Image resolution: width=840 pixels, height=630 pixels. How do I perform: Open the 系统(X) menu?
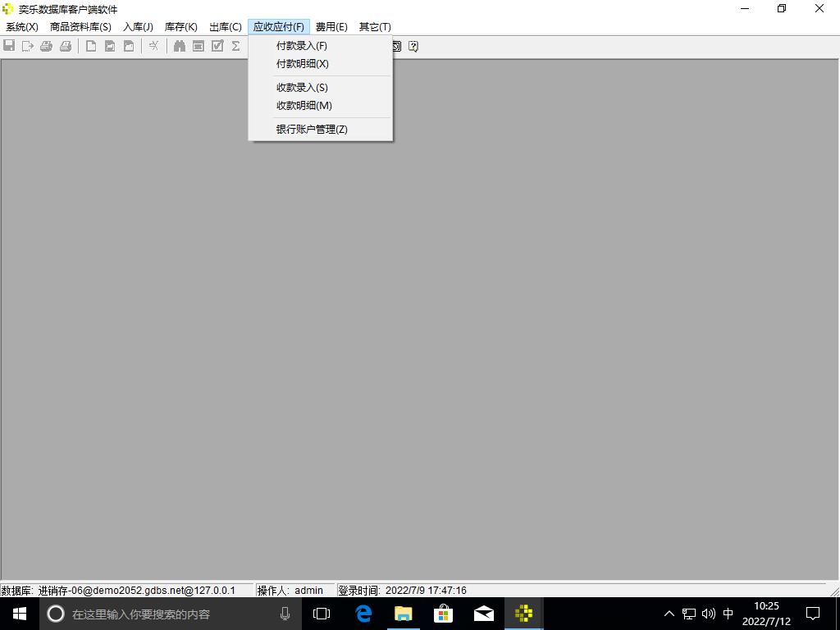(22, 27)
